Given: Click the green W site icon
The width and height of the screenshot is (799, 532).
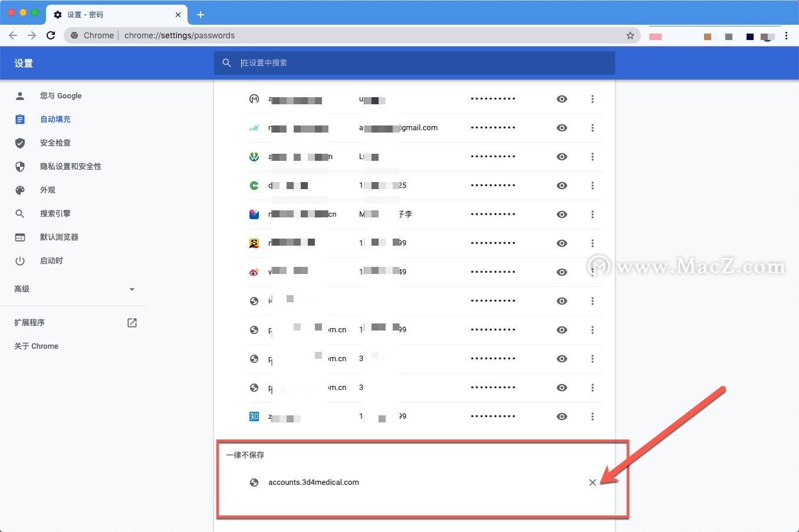Looking at the screenshot, I should coord(254,157).
